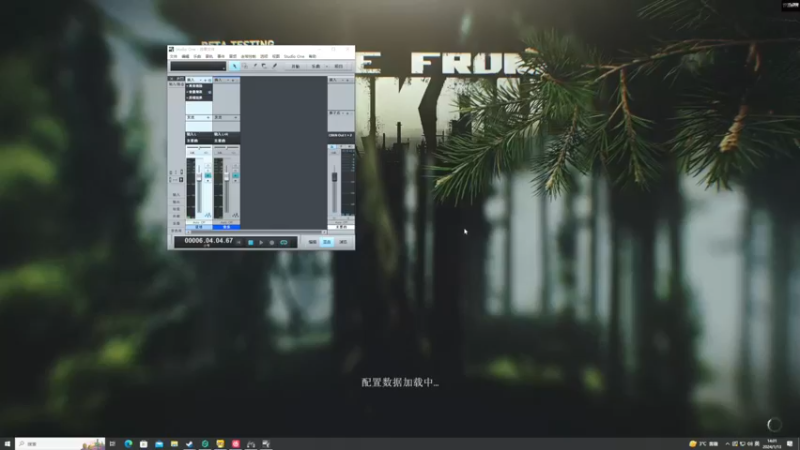This screenshot has height=450, width=800.
Task: Open dark info field dropdown in toolbar
Action: 224,68
